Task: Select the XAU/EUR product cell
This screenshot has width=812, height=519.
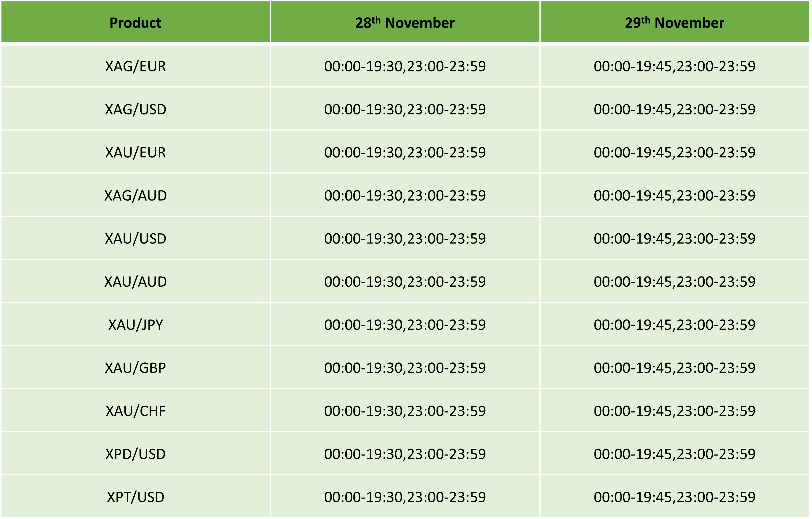Action: click(135, 152)
